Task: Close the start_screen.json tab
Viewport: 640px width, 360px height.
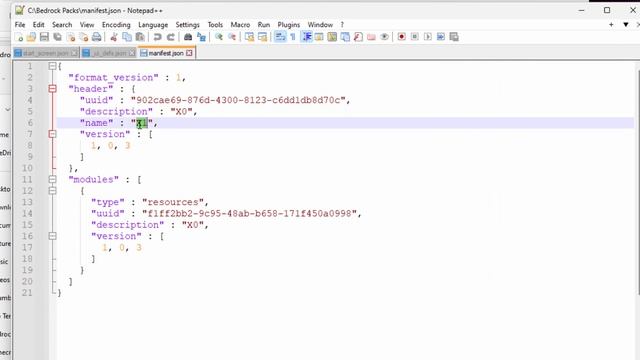Action: coord(74,53)
